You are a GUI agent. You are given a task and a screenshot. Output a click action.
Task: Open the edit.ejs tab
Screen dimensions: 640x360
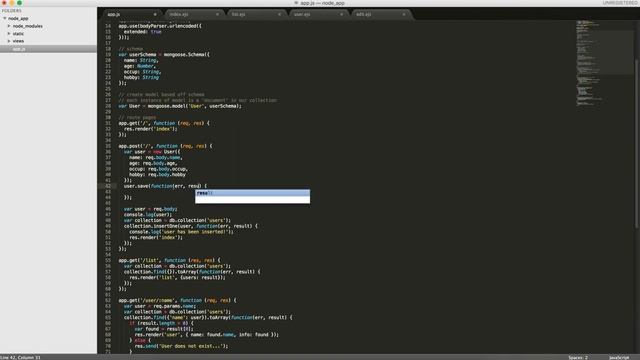click(x=364, y=14)
